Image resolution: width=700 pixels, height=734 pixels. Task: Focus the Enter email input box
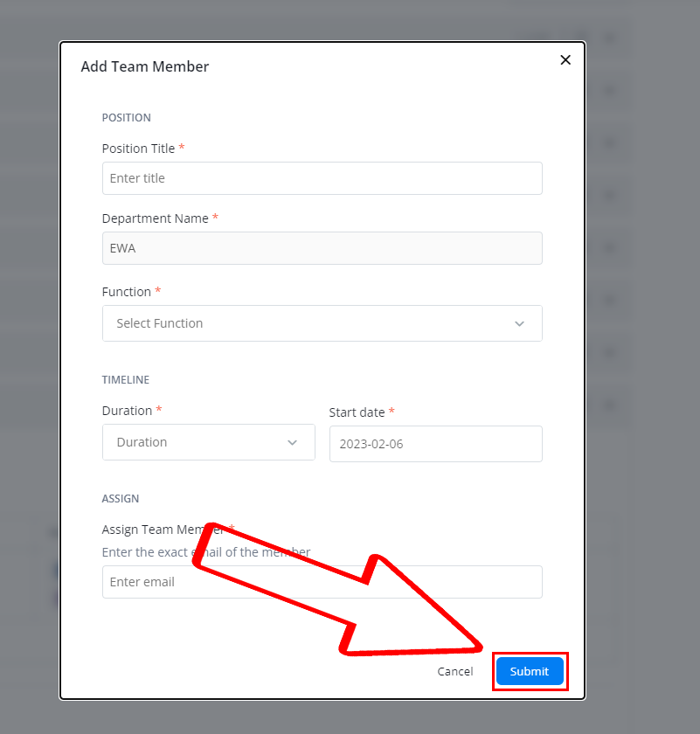[322, 582]
